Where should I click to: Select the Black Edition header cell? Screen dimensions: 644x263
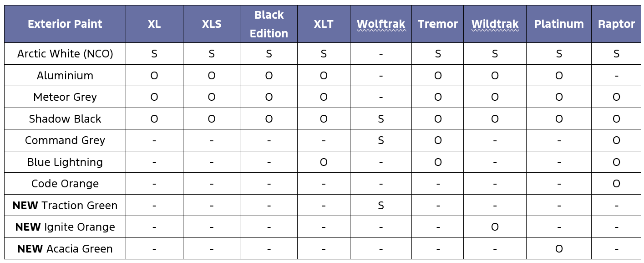269,24
